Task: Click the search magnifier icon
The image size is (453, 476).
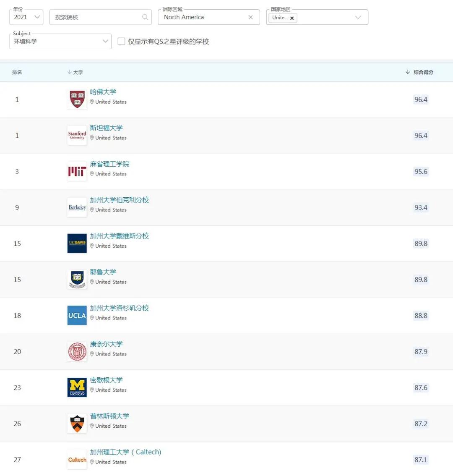Action: [145, 17]
